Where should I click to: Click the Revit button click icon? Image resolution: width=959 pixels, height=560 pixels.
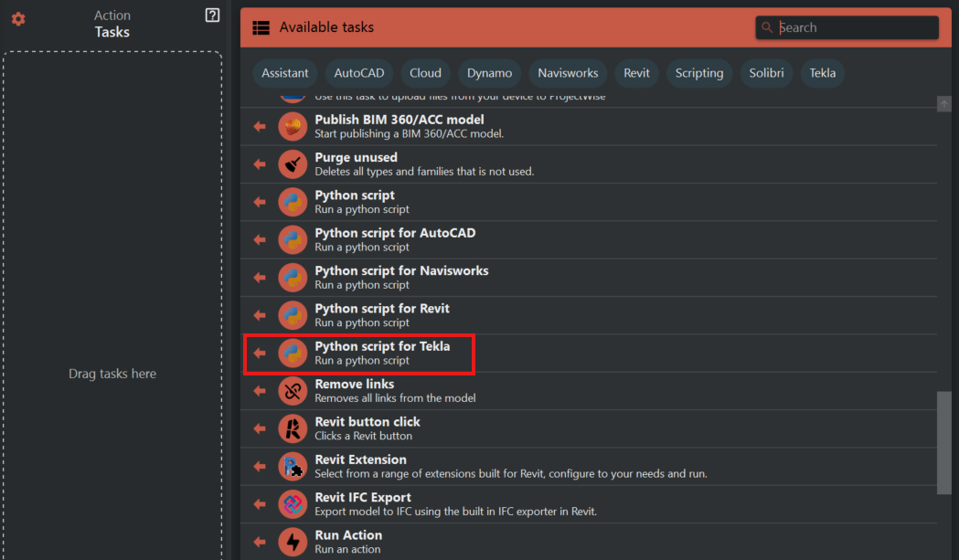click(x=293, y=428)
